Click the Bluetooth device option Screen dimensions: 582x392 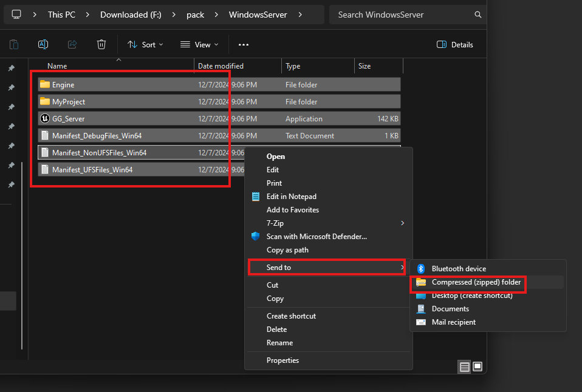(459, 269)
